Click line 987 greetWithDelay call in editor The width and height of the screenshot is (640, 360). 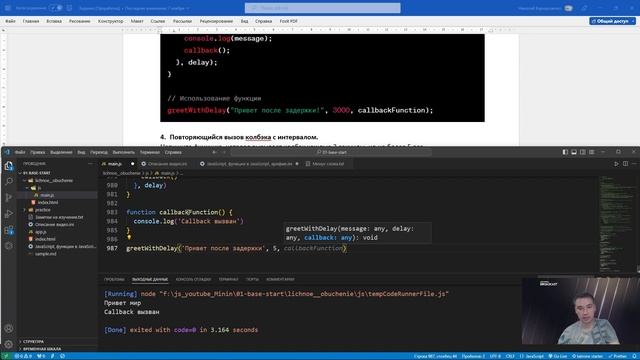tap(236, 248)
